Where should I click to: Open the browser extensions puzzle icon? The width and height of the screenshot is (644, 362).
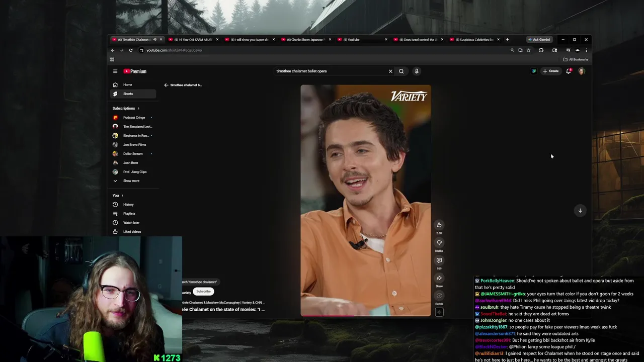(541, 50)
